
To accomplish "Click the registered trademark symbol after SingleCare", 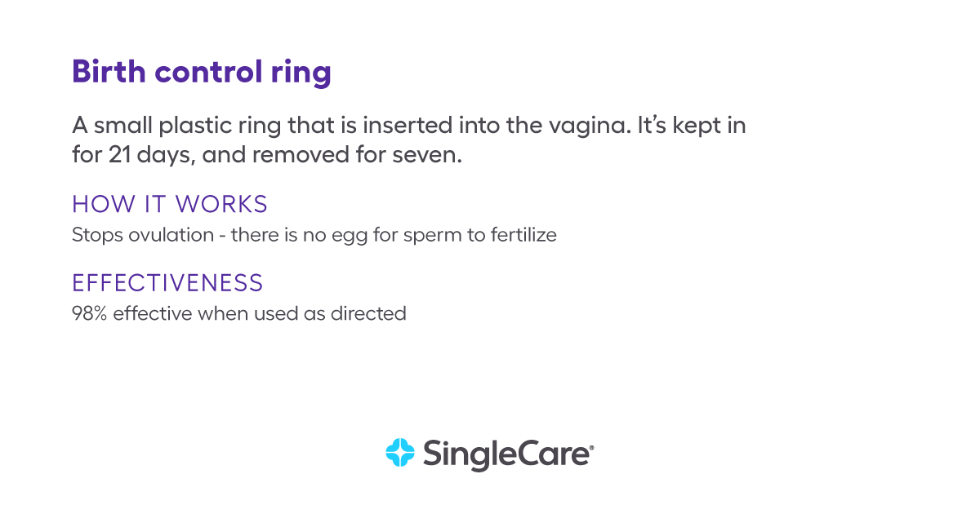I will (591, 447).
